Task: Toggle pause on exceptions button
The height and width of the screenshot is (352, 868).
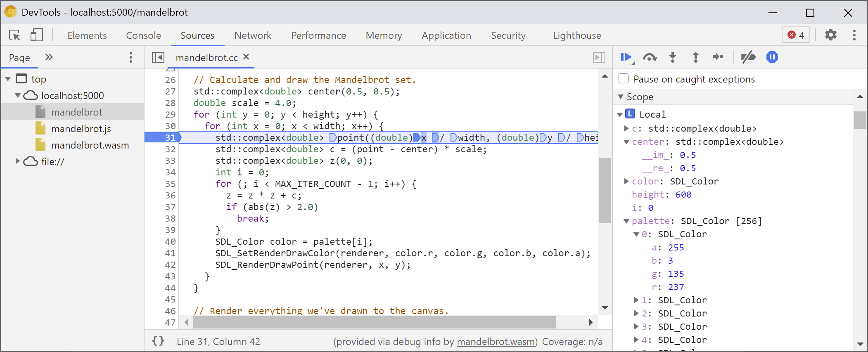Action: (x=772, y=57)
